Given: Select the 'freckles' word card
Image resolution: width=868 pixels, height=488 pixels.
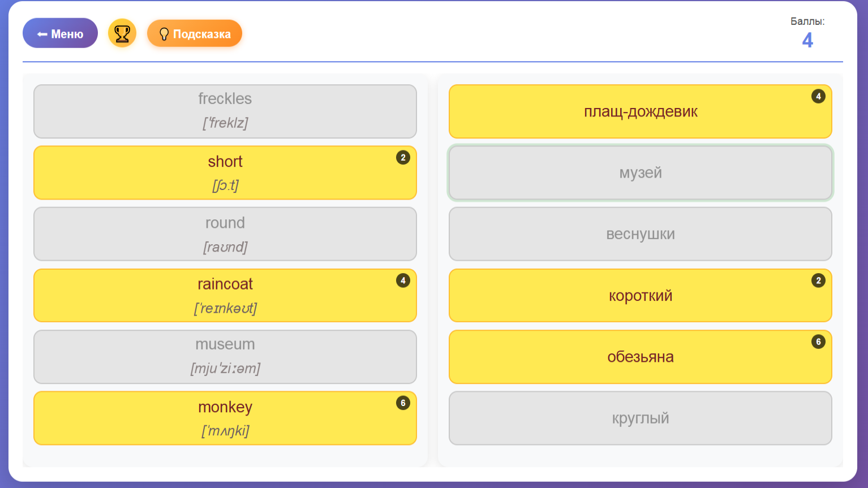Looking at the screenshot, I should pyautogui.click(x=225, y=111).
